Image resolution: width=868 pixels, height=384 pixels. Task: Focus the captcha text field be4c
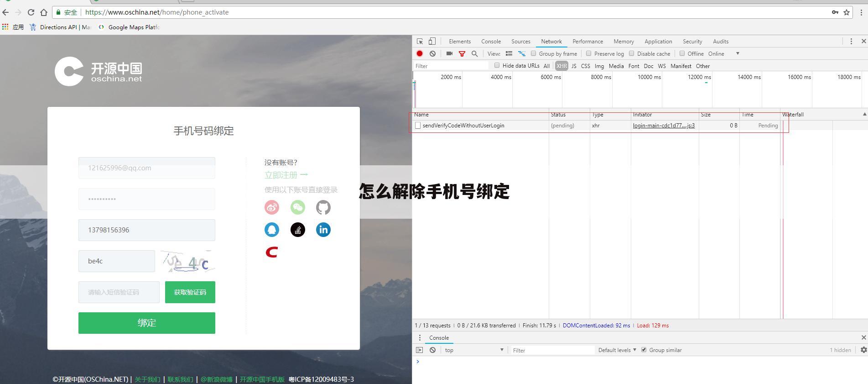(x=117, y=261)
